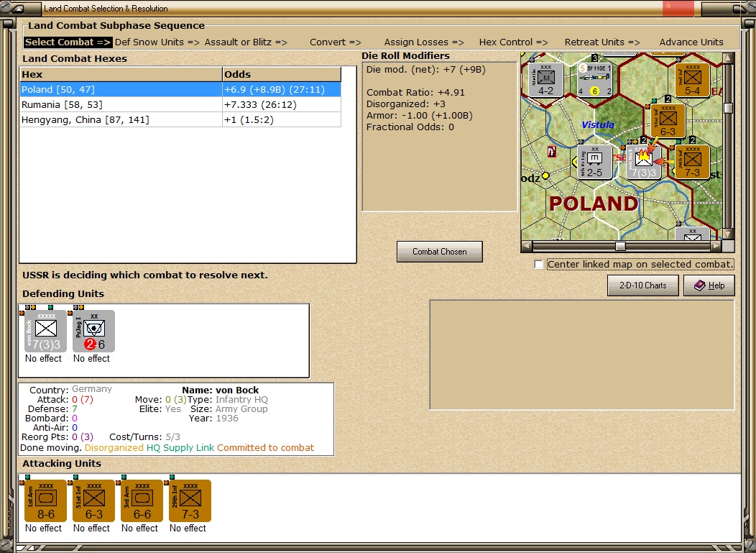Click yellow Lodz city dot on map
This screenshot has height=553, width=756.
545,175
